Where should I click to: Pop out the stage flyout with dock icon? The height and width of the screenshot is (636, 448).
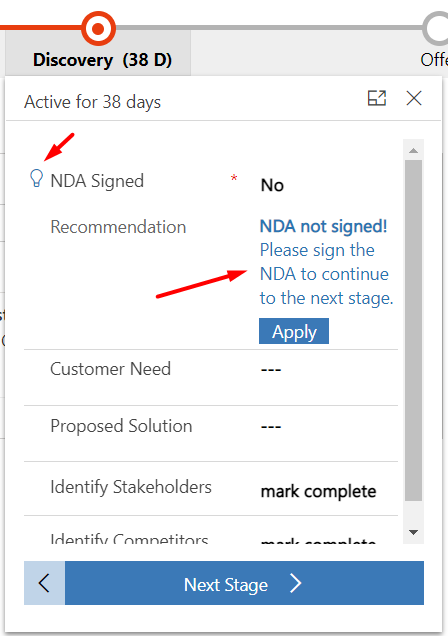377,98
